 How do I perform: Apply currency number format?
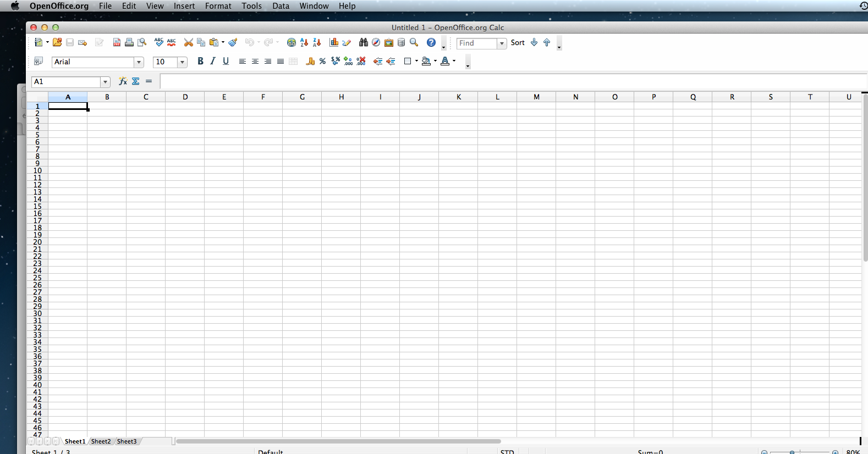(310, 62)
